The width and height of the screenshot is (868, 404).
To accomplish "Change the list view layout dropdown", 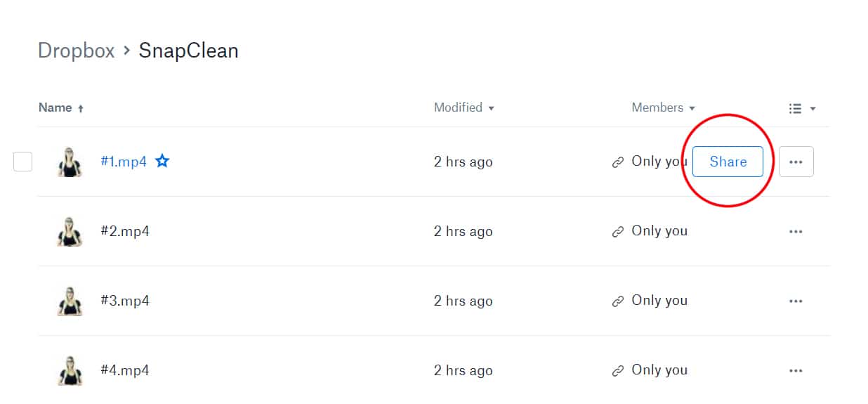I will [x=802, y=108].
